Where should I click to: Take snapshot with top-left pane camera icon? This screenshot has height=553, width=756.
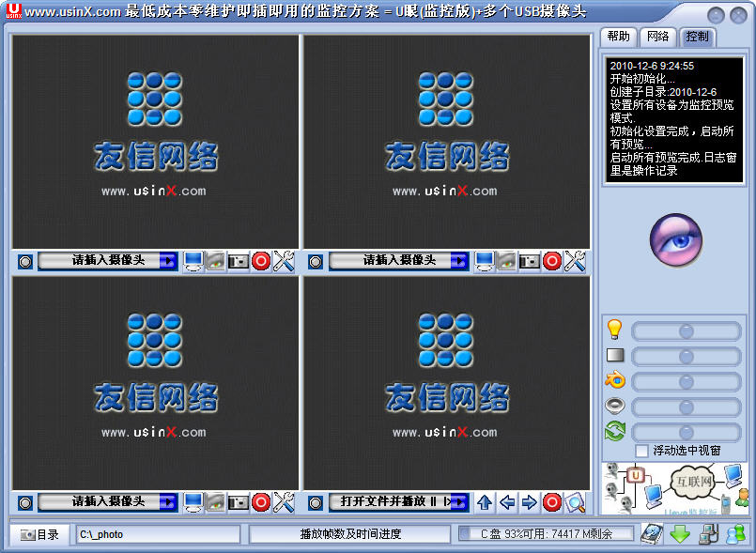(x=239, y=261)
